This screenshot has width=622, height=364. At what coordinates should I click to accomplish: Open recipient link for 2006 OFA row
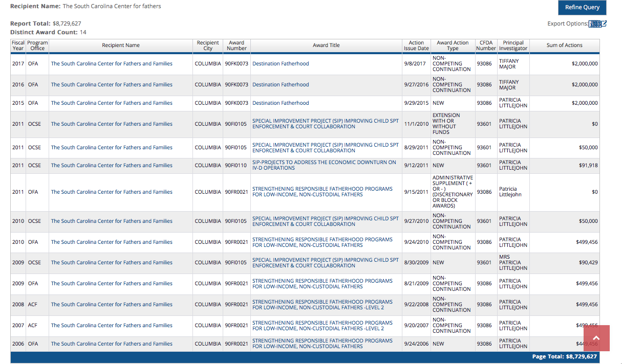click(112, 344)
